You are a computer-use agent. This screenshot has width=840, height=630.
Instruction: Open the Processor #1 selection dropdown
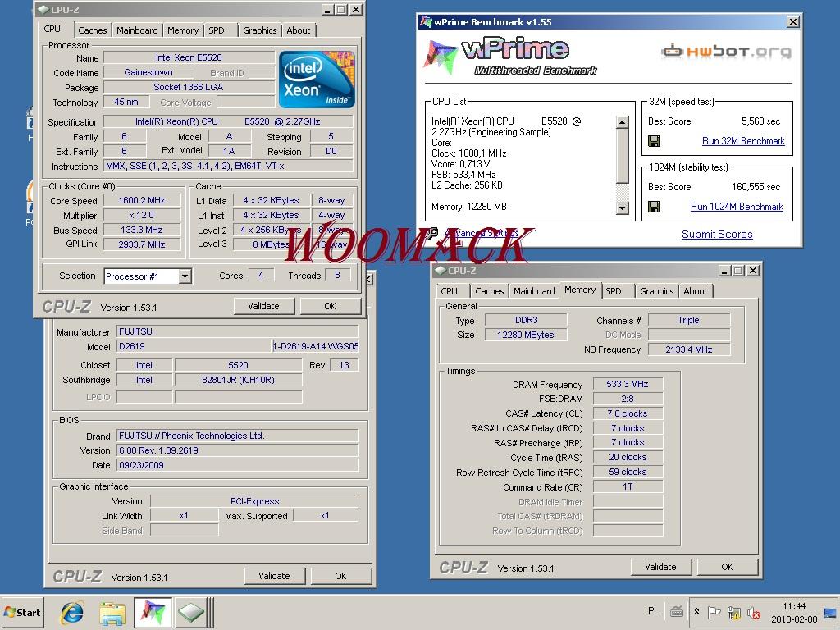(x=185, y=276)
